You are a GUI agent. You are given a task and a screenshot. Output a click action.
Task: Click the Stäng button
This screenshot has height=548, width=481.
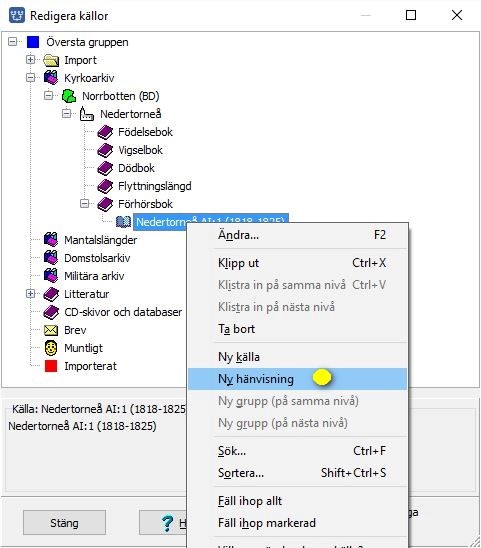coord(64,523)
